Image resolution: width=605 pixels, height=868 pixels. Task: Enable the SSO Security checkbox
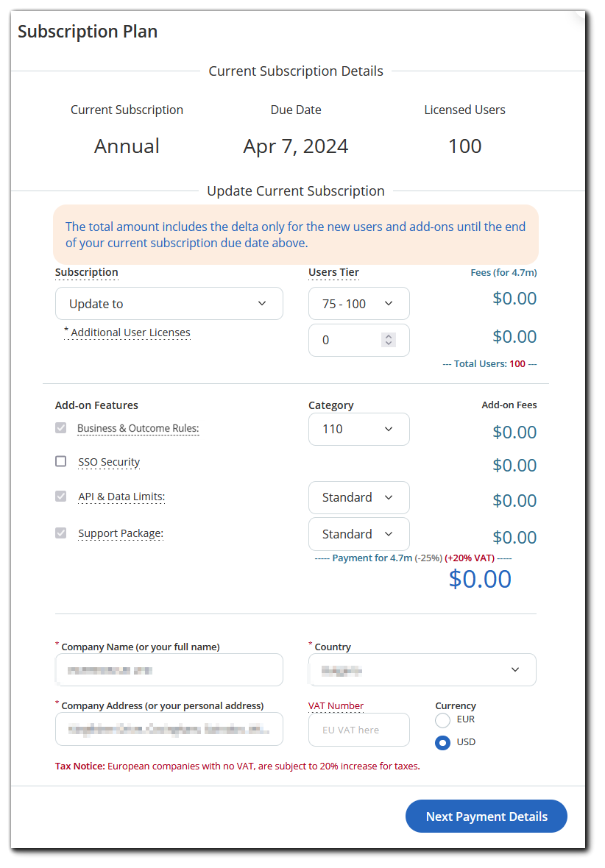61,461
